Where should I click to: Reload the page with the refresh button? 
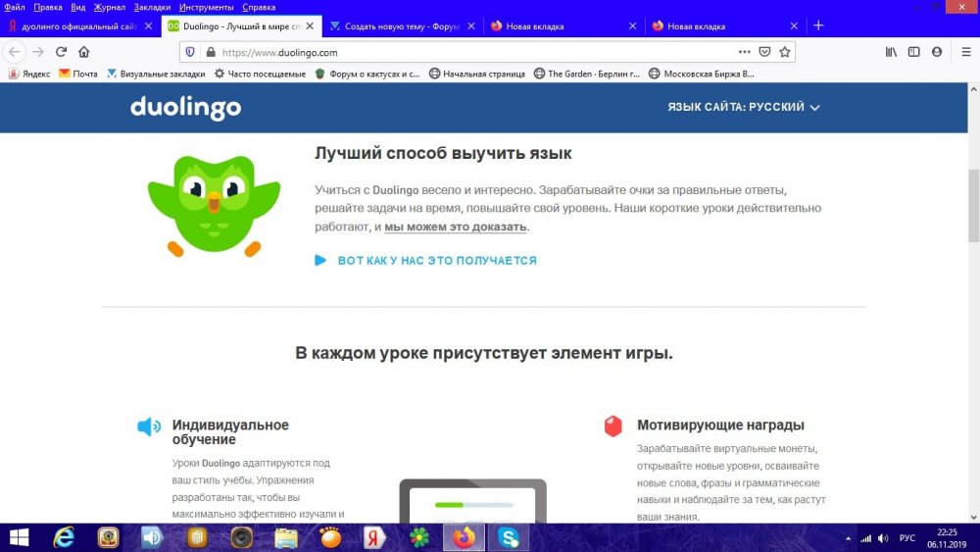(61, 52)
